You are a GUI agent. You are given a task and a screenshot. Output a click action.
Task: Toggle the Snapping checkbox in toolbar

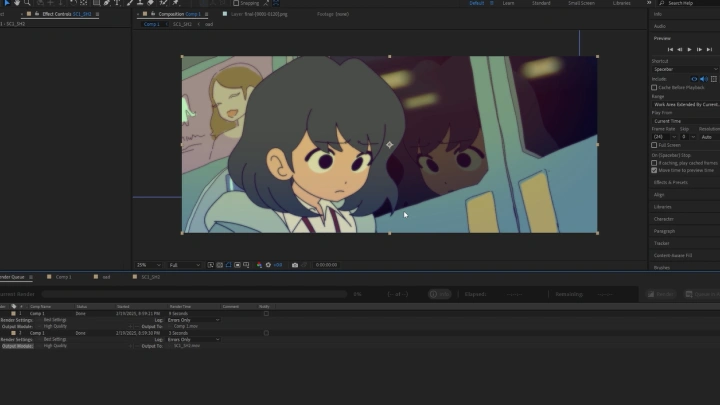236,3
